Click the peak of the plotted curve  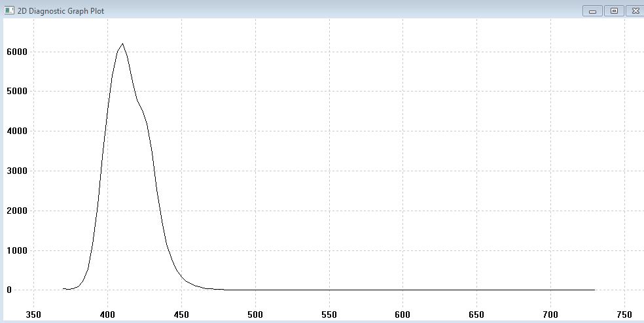tap(122, 44)
